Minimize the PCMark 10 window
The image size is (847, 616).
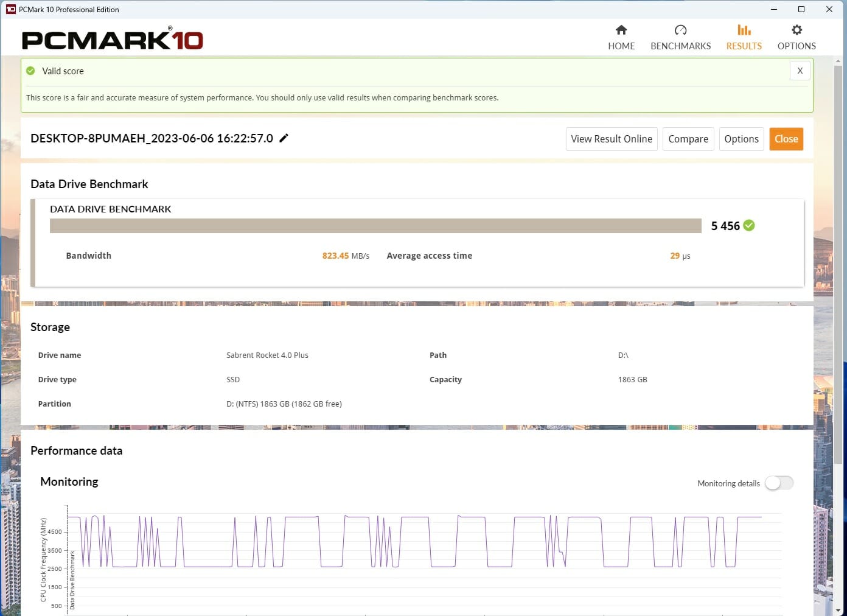tap(773, 9)
